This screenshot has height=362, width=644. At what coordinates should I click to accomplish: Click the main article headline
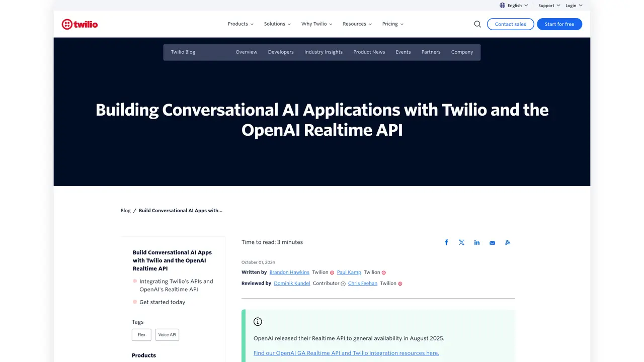click(x=322, y=120)
